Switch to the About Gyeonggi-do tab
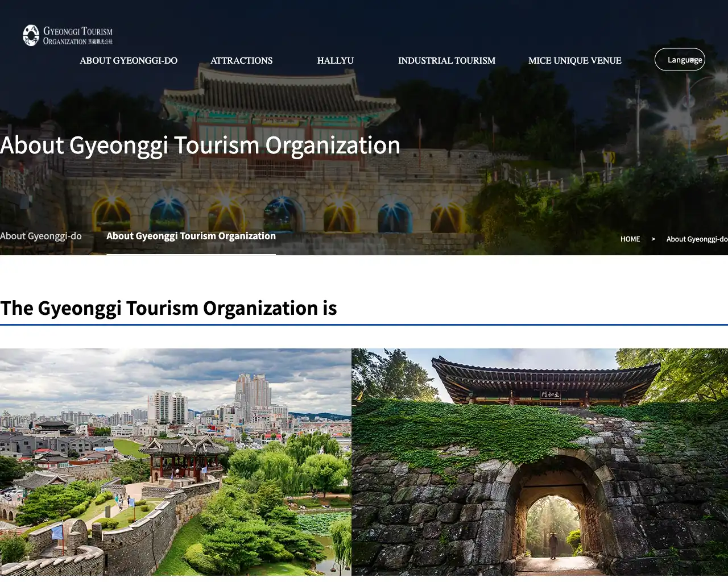The height and width of the screenshot is (582, 728). coord(41,236)
